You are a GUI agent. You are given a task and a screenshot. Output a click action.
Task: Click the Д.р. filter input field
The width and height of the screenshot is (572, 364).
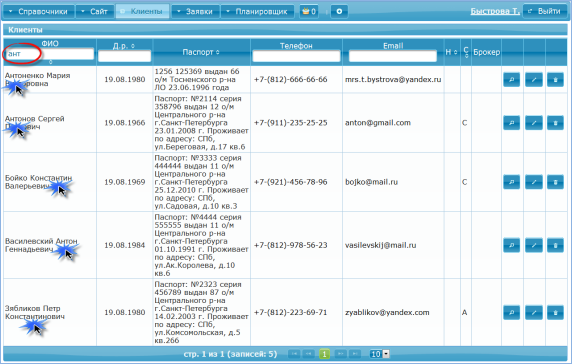(124, 56)
